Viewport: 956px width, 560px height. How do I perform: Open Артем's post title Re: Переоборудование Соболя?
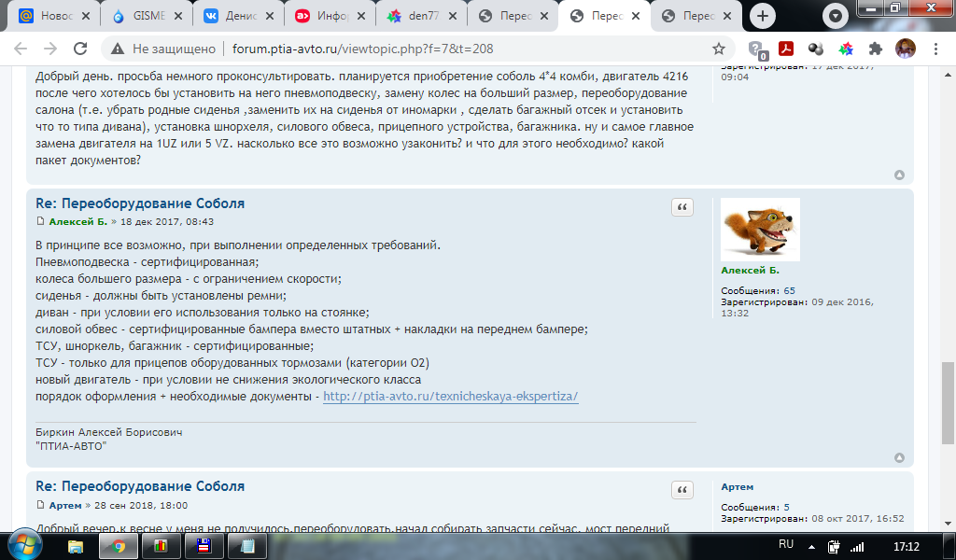(x=140, y=486)
